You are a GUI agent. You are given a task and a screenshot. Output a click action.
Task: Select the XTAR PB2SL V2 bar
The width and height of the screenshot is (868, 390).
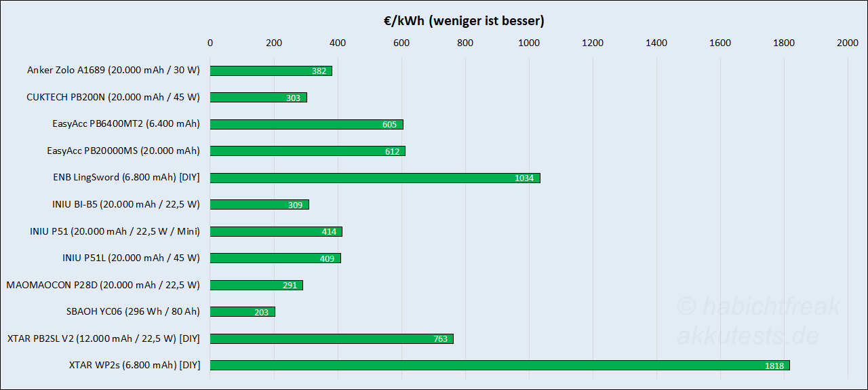331,338
